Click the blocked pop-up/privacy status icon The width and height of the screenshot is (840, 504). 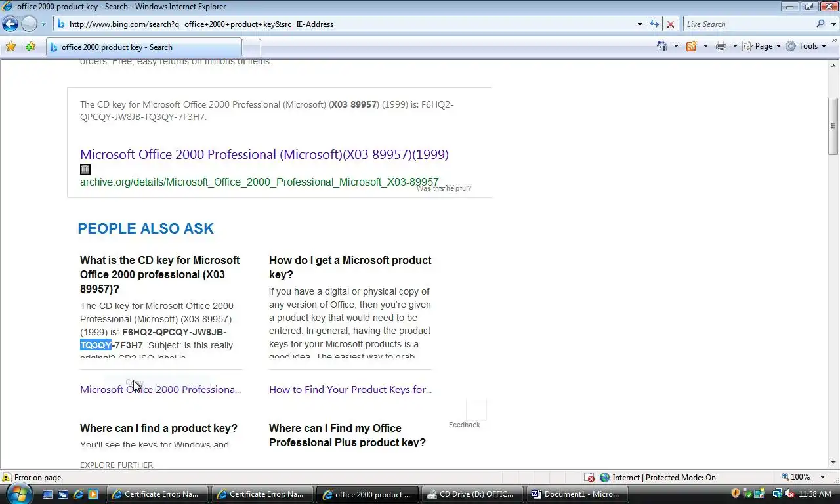pyautogui.click(x=589, y=478)
